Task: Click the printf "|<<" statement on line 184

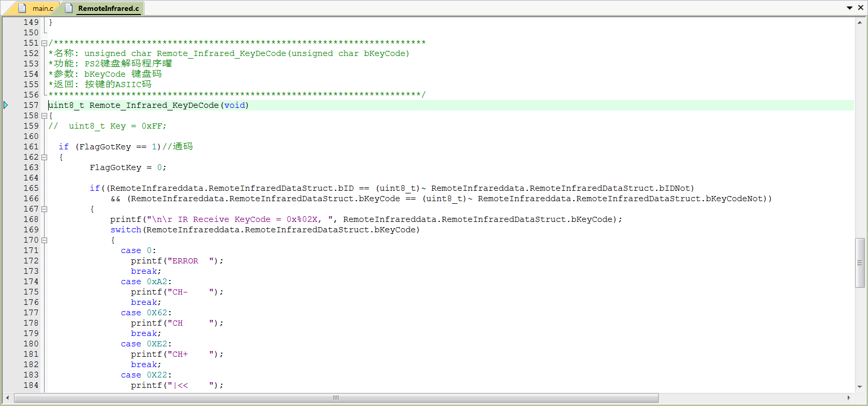Action: click(x=177, y=385)
